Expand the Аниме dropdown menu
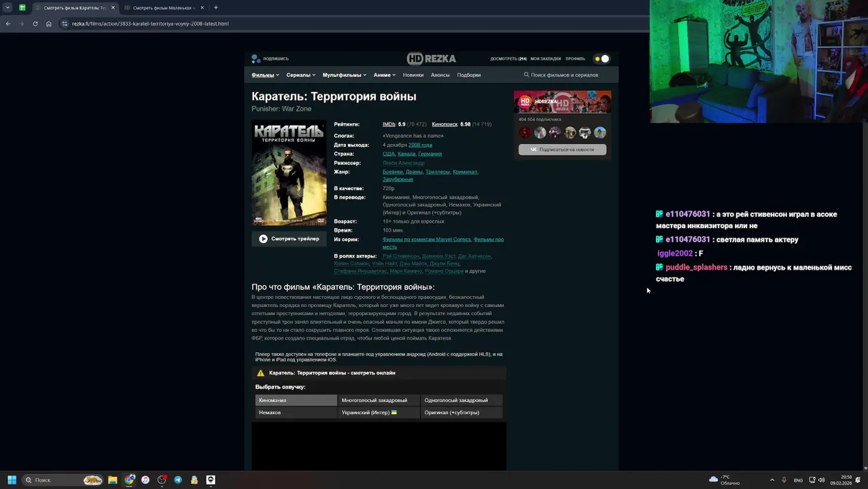Viewport: 868px width, 489px height. point(385,75)
